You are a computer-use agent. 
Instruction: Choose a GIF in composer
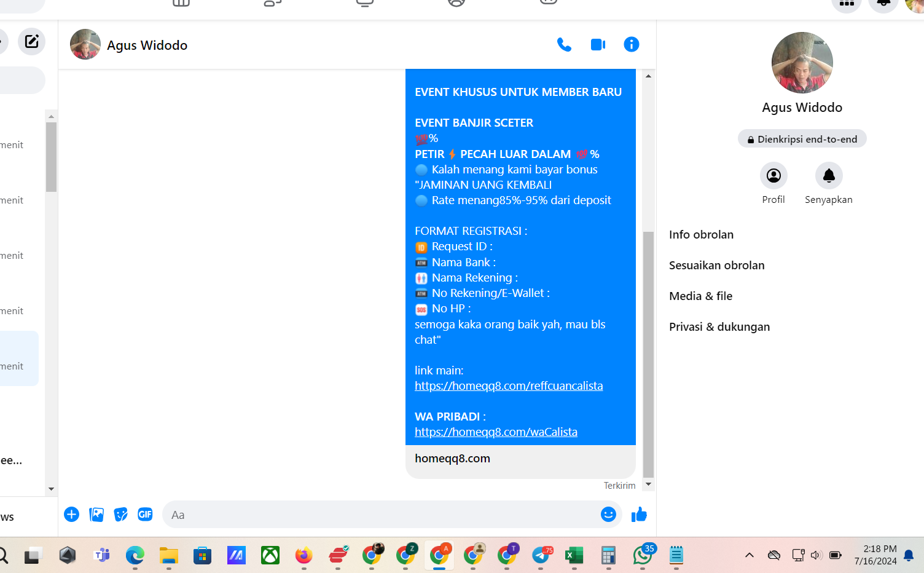click(145, 515)
